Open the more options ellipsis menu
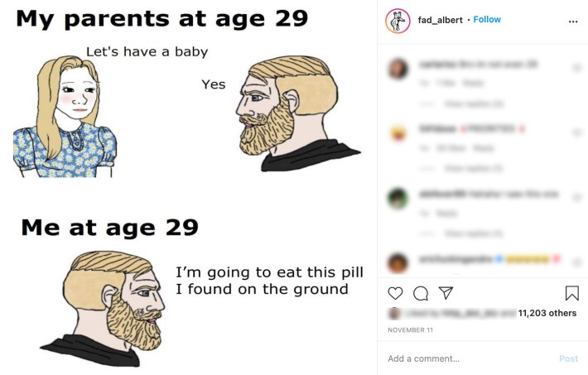The height and width of the screenshot is (375, 588). pos(573,21)
